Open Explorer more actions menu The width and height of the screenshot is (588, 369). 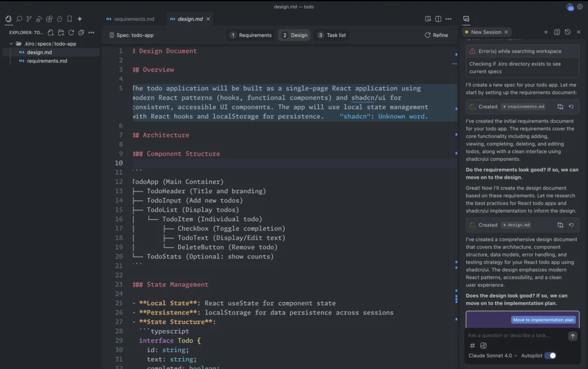(x=91, y=33)
